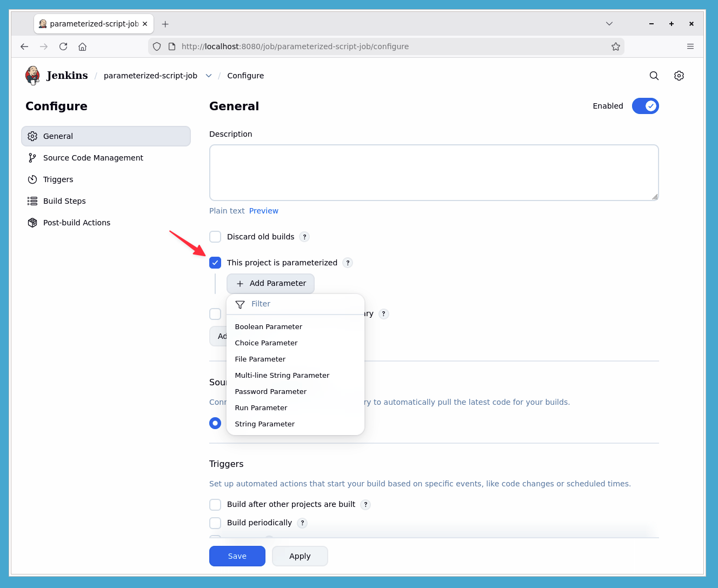Click the Post-build Actions package icon
The height and width of the screenshot is (588, 718).
(x=33, y=222)
